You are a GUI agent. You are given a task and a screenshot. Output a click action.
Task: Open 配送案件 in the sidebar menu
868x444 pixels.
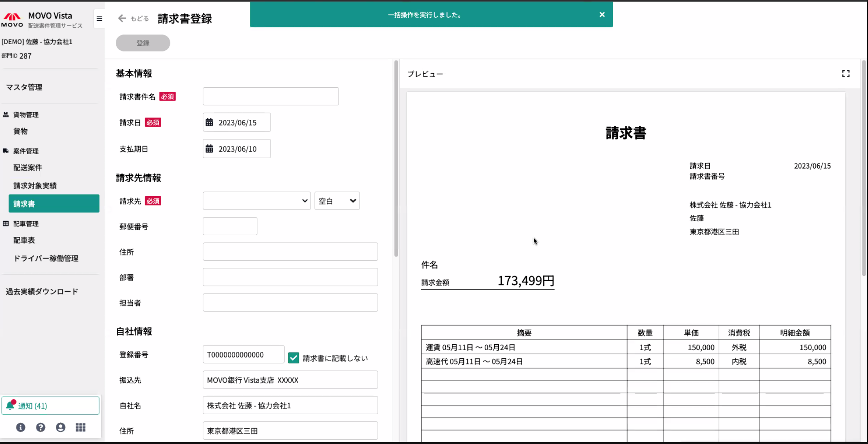[x=27, y=167]
